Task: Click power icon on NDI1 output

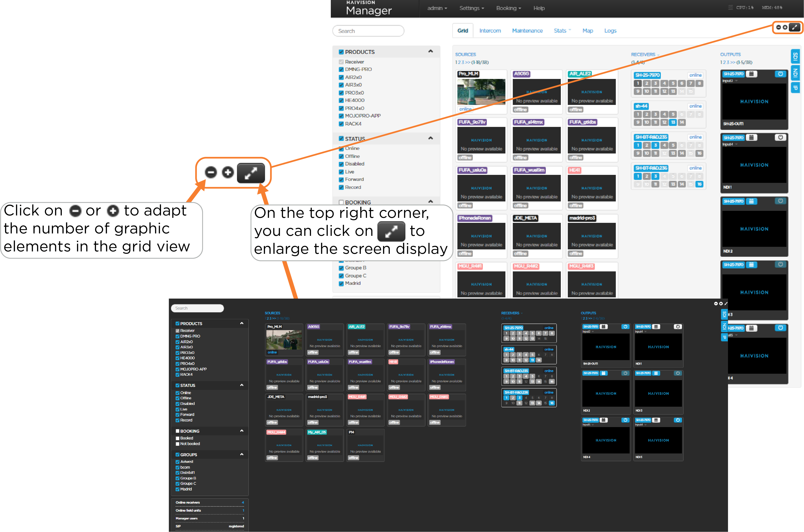Action: coord(780,137)
